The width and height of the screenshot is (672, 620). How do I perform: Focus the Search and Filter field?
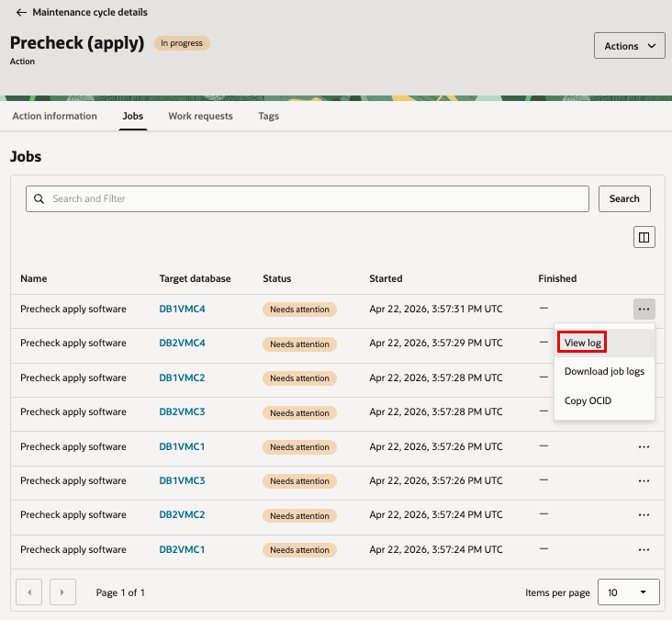coord(308,198)
